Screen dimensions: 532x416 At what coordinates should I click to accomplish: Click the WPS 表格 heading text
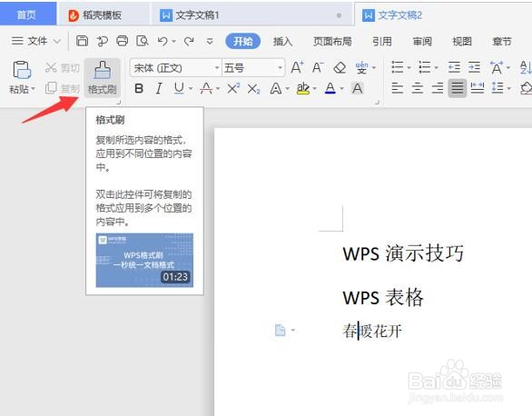pyautogui.click(x=383, y=297)
